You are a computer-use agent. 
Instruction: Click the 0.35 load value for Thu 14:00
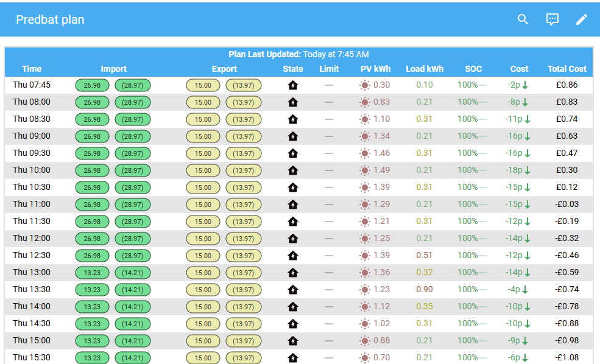point(425,306)
